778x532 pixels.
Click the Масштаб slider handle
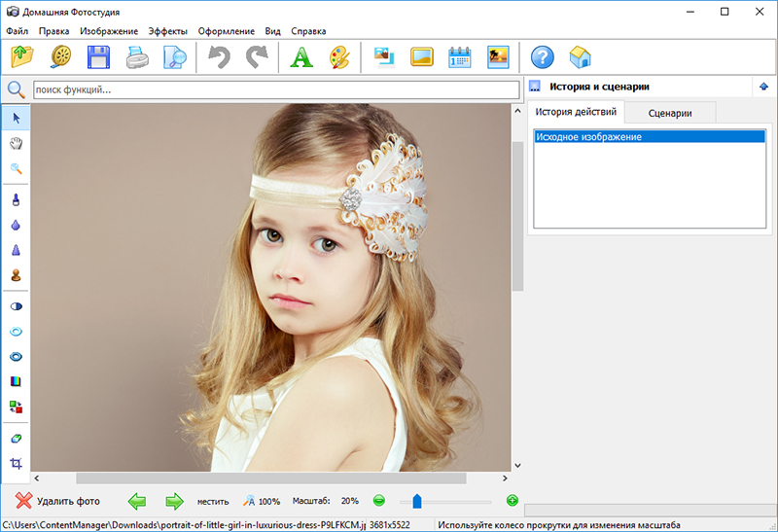417,501
